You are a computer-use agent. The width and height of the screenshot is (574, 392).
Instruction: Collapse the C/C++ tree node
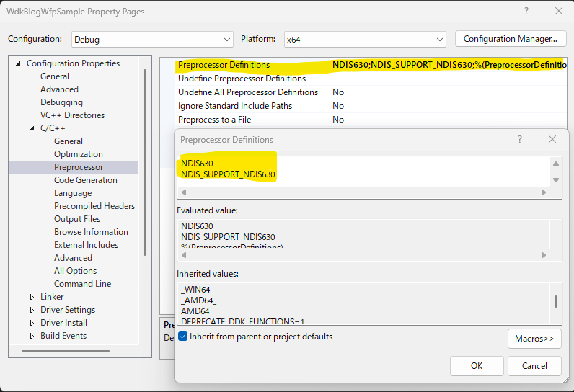tap(32, 128)
